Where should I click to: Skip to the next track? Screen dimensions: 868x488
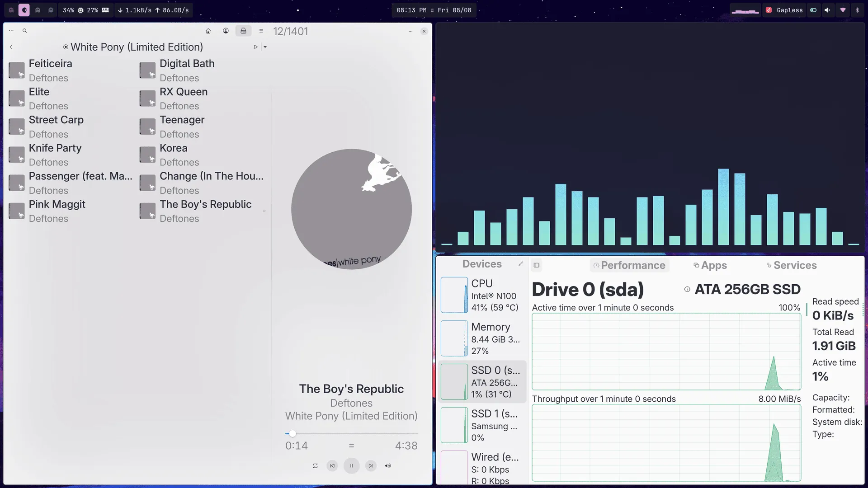[x=371, y=466]
